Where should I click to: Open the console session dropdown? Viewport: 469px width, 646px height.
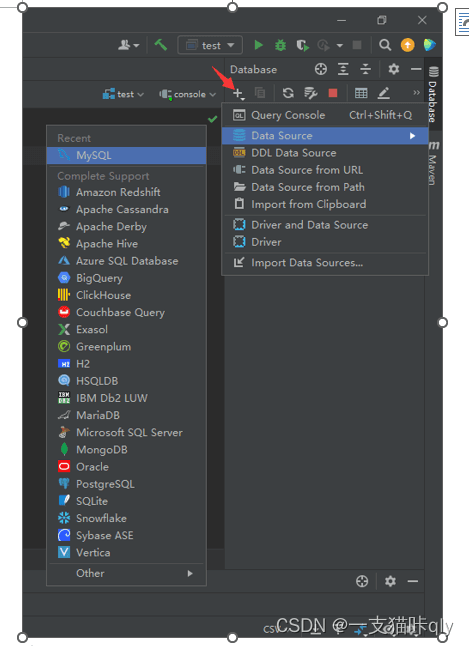pyautogui.click(x=188, y=94)
